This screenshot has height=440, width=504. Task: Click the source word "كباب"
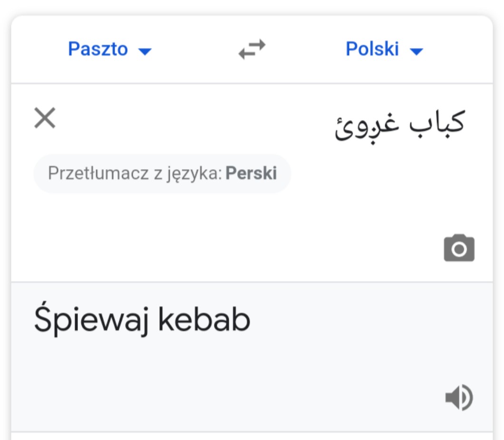[437, 123]
